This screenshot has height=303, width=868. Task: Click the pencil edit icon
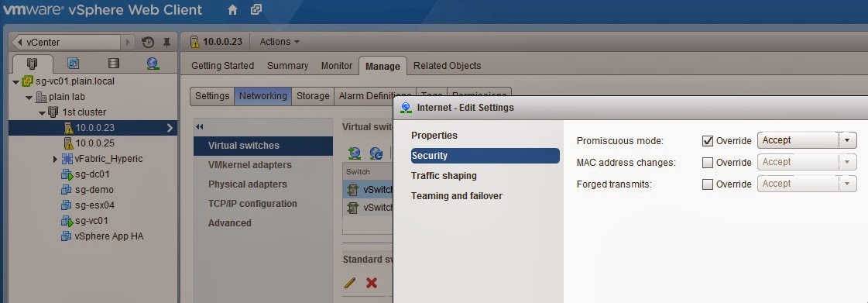pyautogui.click(x=349, y=283)
